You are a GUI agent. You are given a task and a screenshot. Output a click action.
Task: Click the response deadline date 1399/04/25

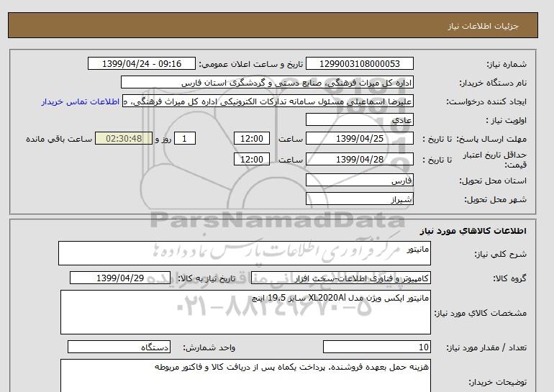click(359, 138)
